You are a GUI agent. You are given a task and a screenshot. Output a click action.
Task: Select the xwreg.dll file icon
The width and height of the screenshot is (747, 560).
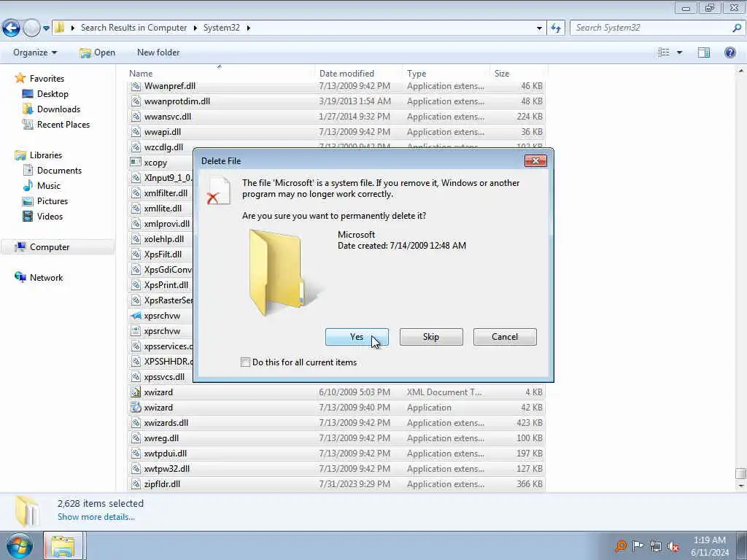coord(136,438)
